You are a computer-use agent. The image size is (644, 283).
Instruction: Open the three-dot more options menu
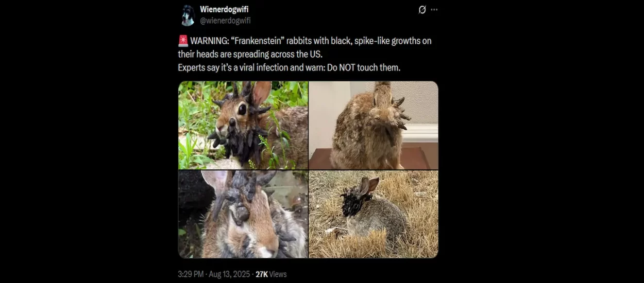pos(434,10)
